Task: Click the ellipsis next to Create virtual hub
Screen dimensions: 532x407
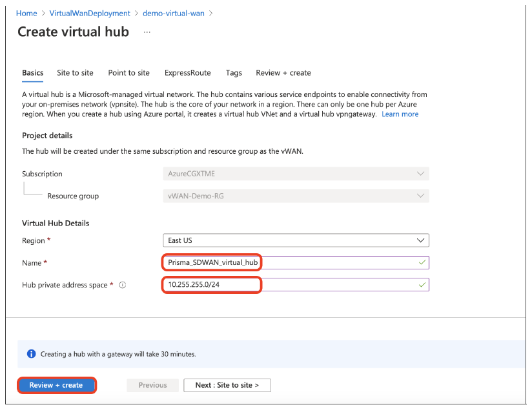Action: click(147, 32)
